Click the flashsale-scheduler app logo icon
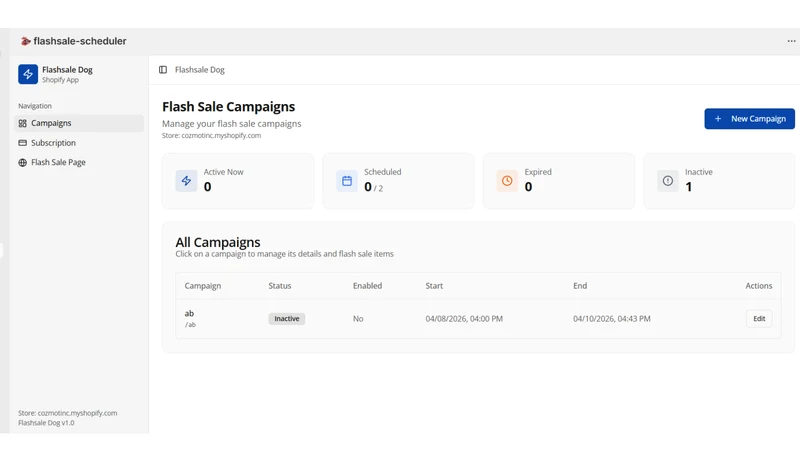 (x=26, y=41)
